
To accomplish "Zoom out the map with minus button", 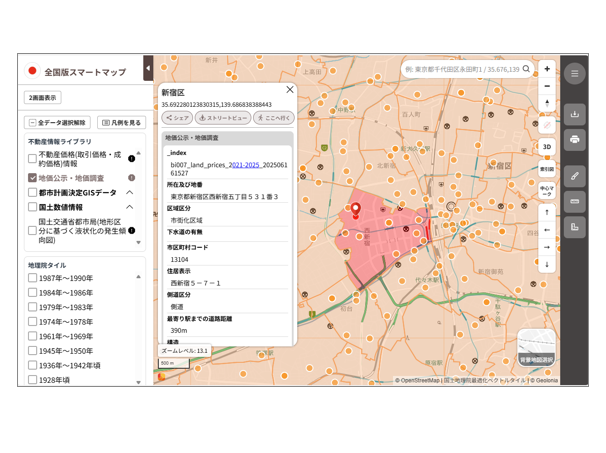I will (547, 87).
